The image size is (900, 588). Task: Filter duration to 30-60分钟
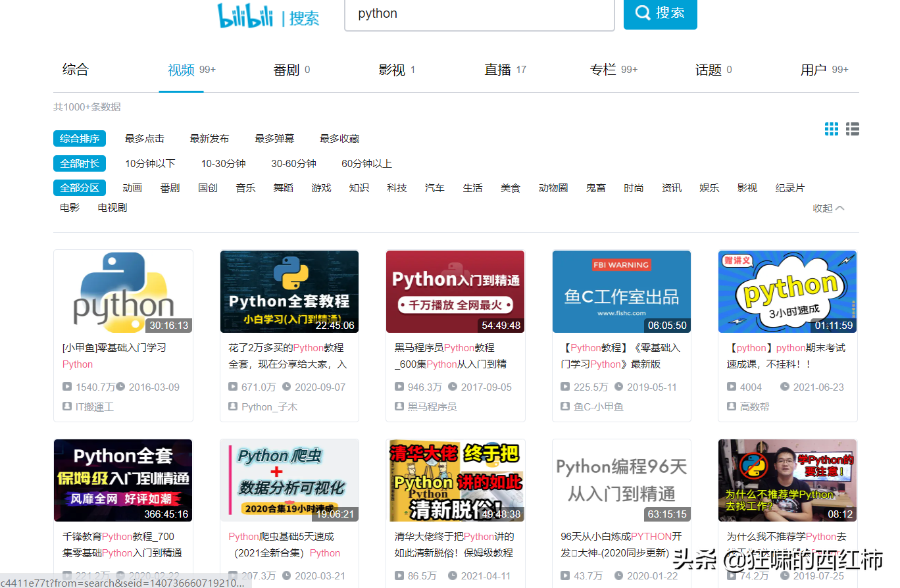pos(294,164)
